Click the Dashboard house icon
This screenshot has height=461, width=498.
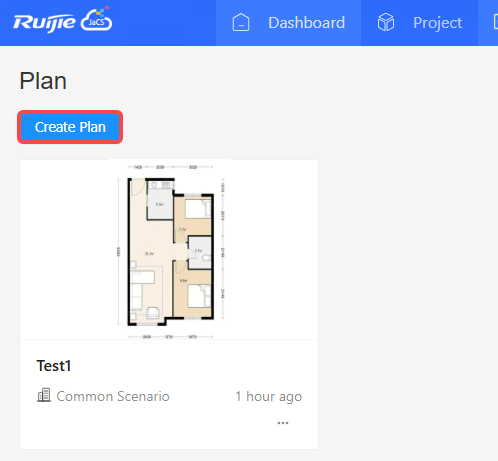(241, 23)
